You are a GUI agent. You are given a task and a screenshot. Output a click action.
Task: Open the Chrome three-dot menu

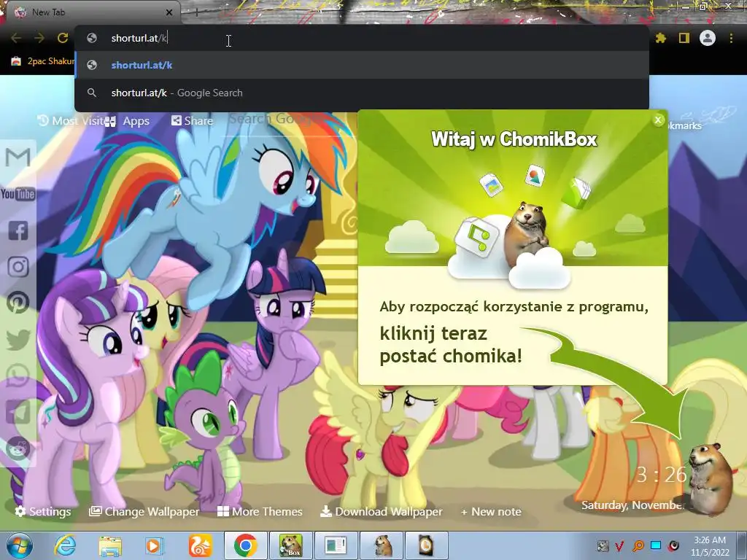coord(731,38)
